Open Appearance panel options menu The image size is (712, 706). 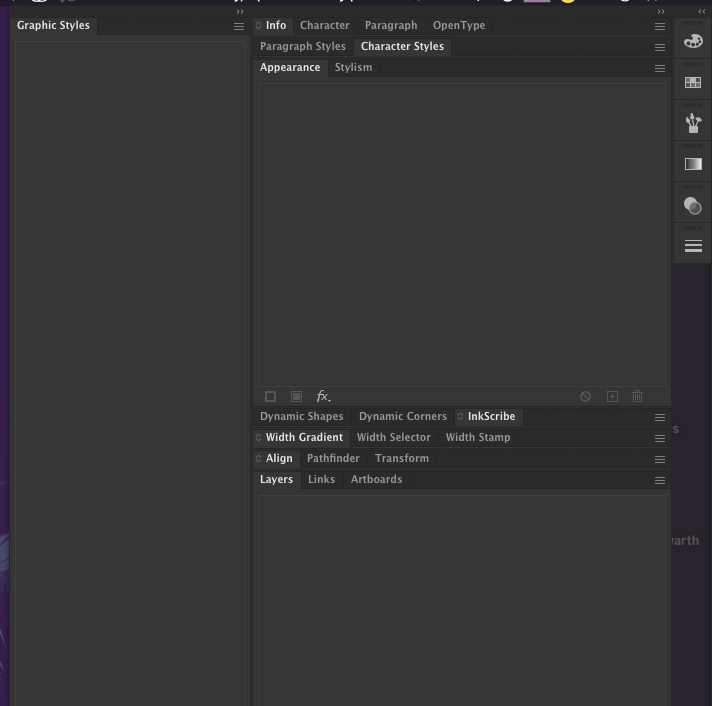coord(660,69)
